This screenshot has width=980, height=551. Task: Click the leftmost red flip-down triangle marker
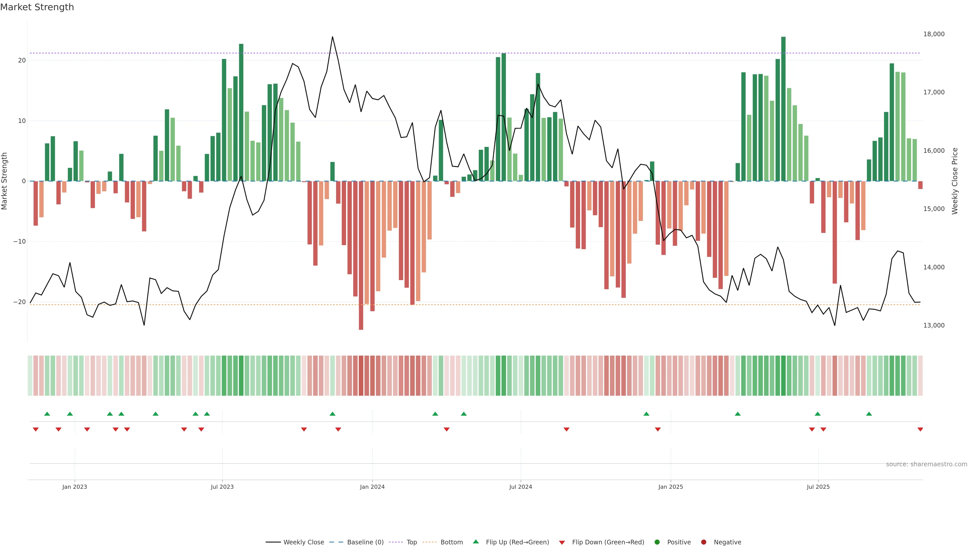tap(36, 429)
